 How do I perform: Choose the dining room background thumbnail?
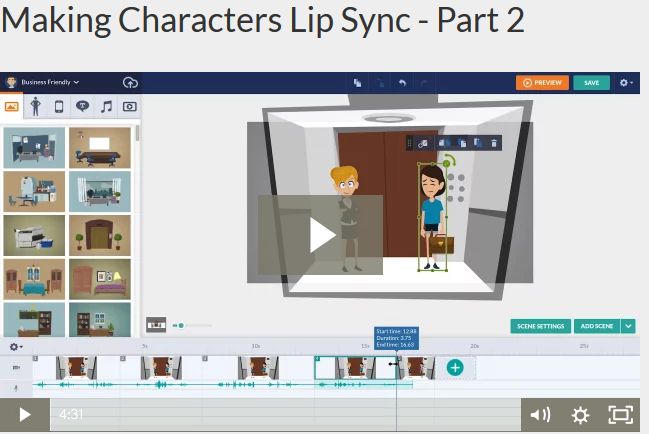(x=34, y=279)
